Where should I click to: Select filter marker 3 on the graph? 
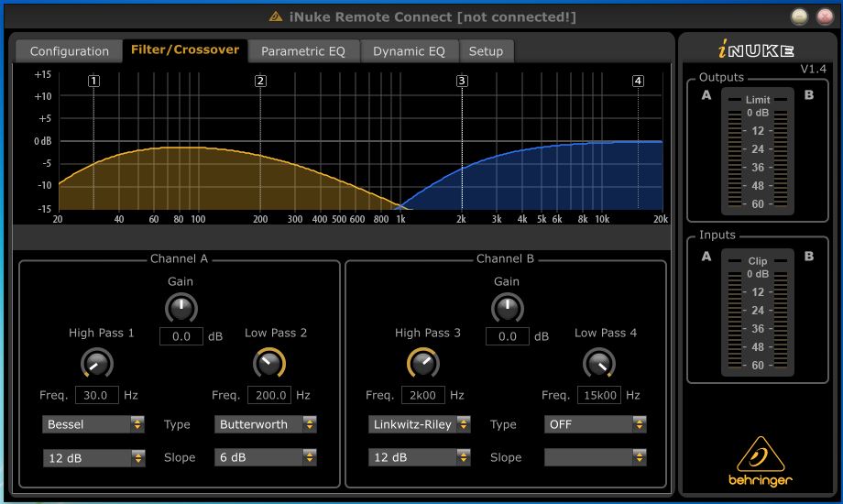tap(462, 81)
